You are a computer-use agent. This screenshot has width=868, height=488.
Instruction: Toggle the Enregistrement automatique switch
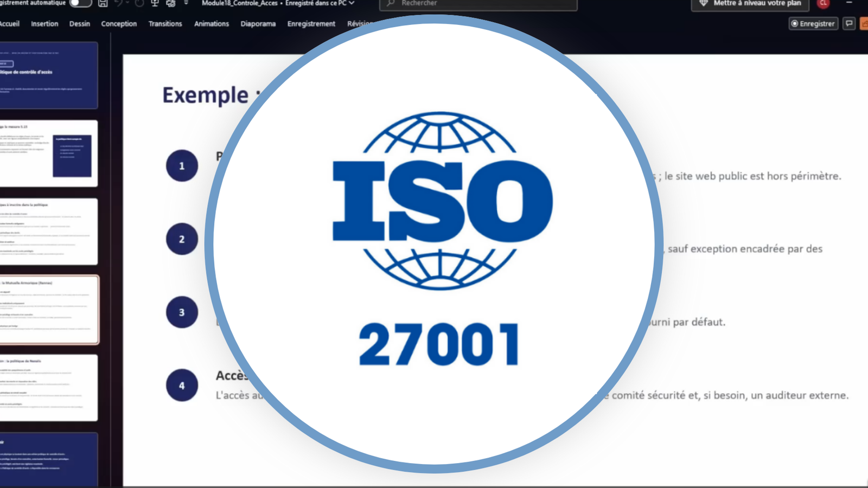click(80, 3)
